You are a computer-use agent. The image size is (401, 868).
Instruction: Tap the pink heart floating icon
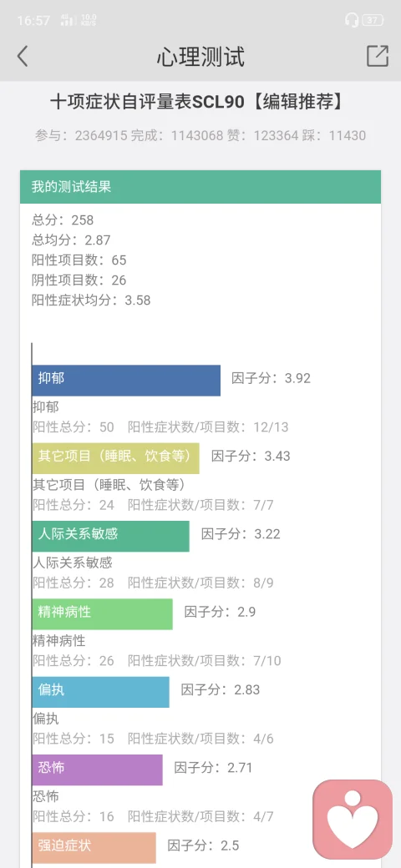353,820
